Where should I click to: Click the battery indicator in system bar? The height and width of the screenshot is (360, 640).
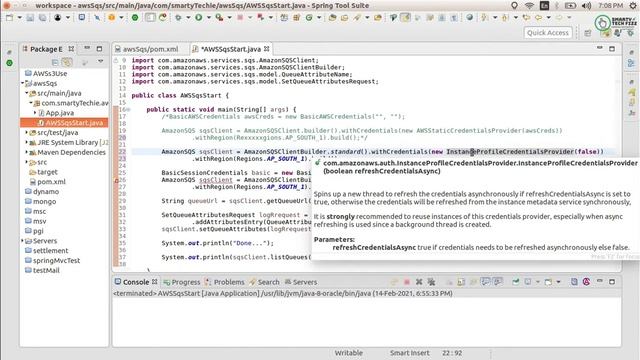570,6
